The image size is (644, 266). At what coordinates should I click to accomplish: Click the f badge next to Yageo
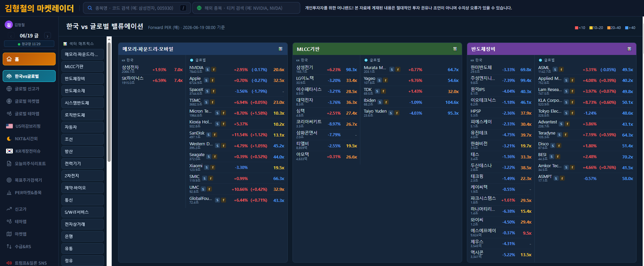pos(386,80)
